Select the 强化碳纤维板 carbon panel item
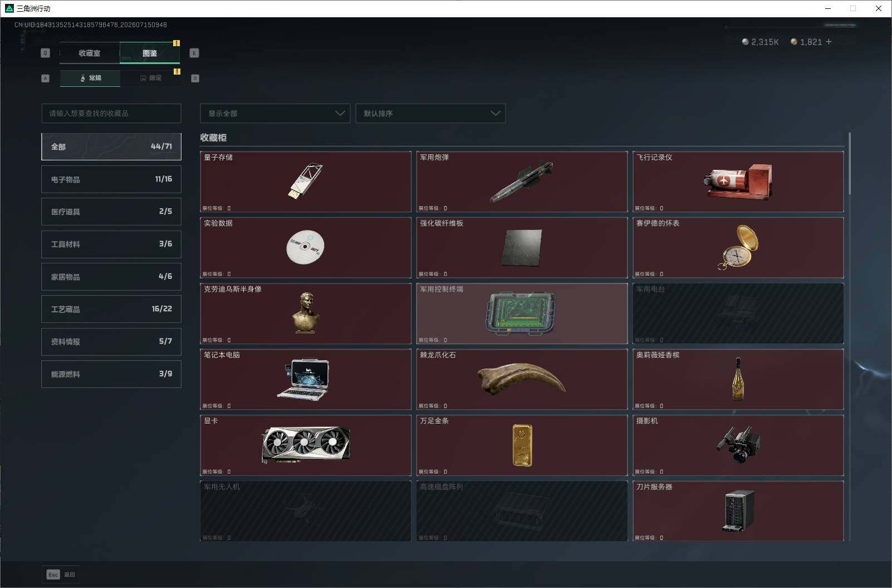This screenshot has width=892, height=588. point(522,247)
